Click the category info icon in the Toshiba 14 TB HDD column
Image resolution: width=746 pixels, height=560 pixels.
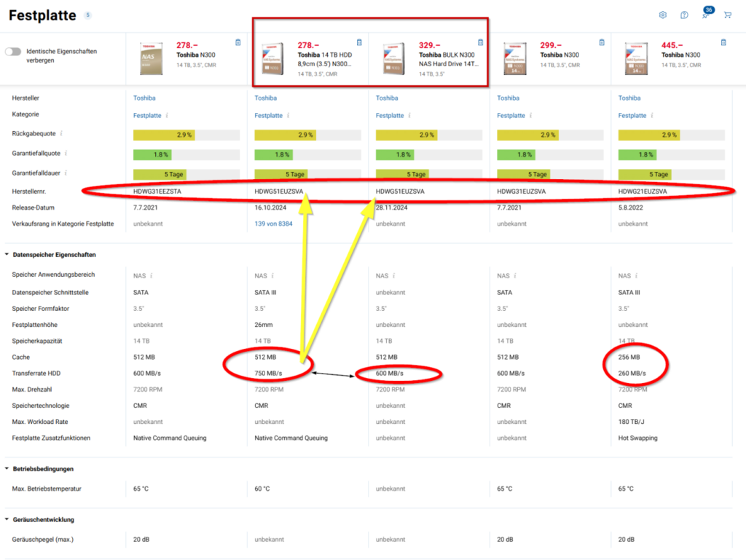coord(288,116)
